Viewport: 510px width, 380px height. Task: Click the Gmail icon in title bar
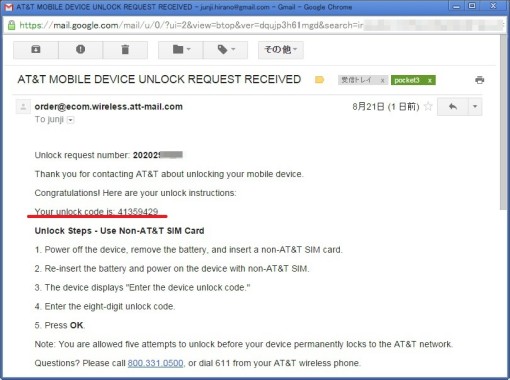tap(8, 7)
